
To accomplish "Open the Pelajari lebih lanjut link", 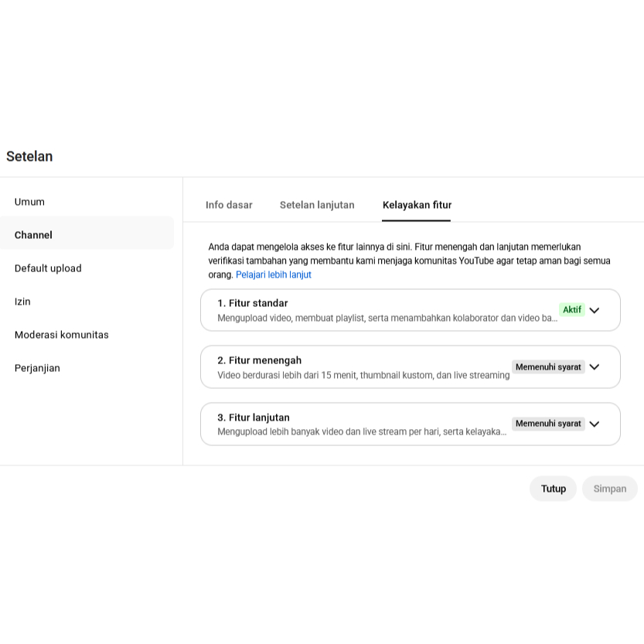I will point(272,274).
